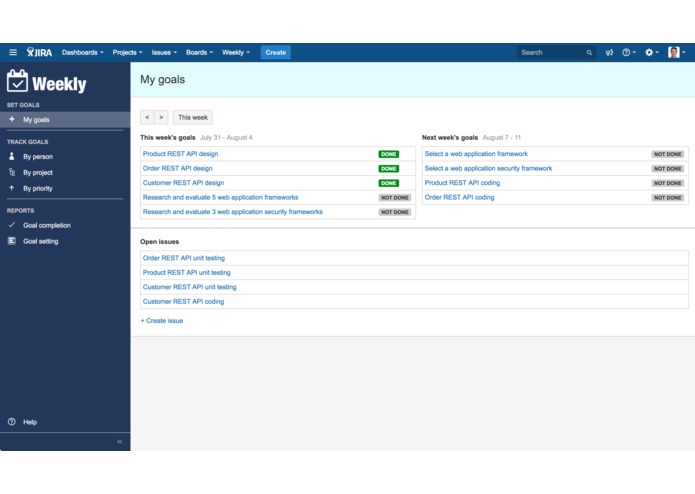The width and height of the screenshot is (695, 494).
Task: Toggle NOT DONE for web application security framework
Action: (668, 169)
